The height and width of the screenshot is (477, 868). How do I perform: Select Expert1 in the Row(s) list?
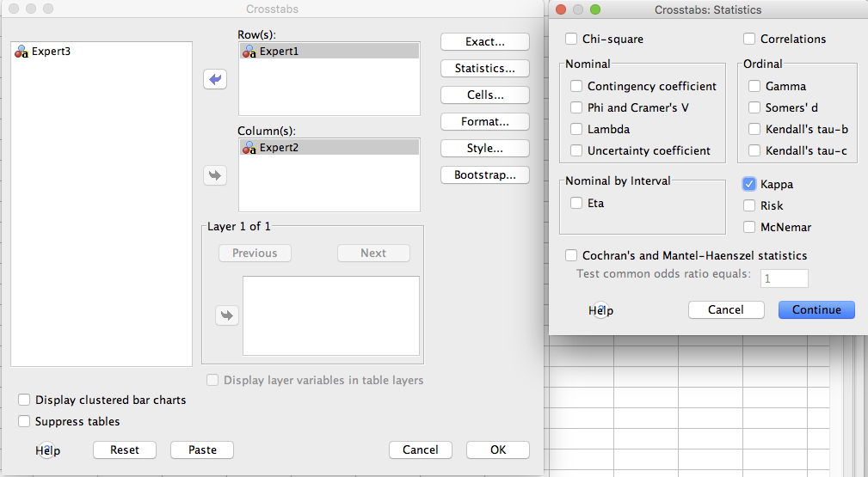click(x=329, y=52)
